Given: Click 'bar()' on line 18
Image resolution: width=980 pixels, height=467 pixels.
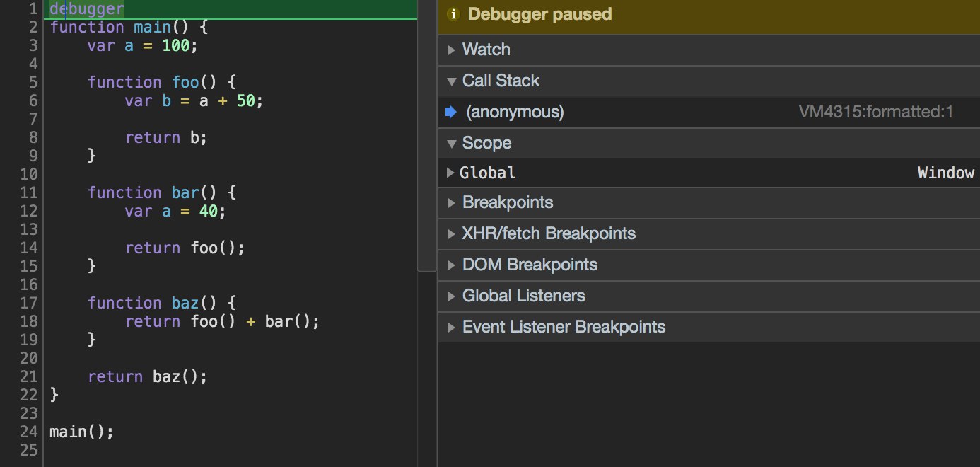Looking at the screenshot, I should click(x=288, y=322).
